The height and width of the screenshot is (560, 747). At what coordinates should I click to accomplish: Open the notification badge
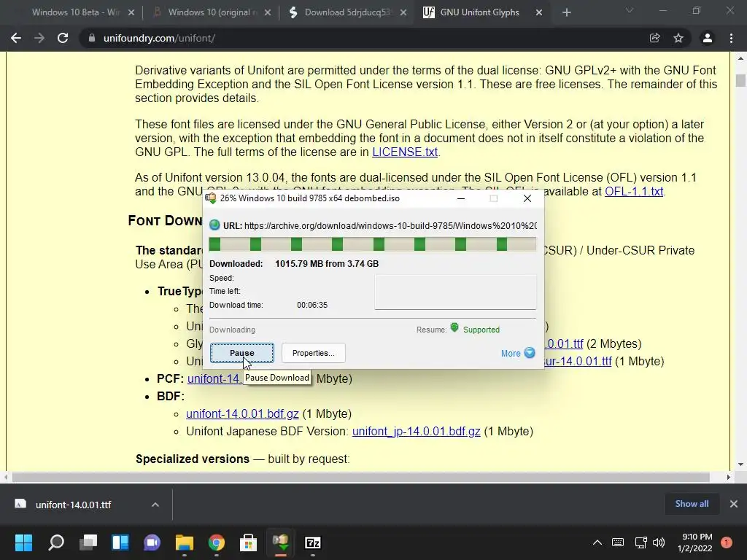[x=727, y=542]
